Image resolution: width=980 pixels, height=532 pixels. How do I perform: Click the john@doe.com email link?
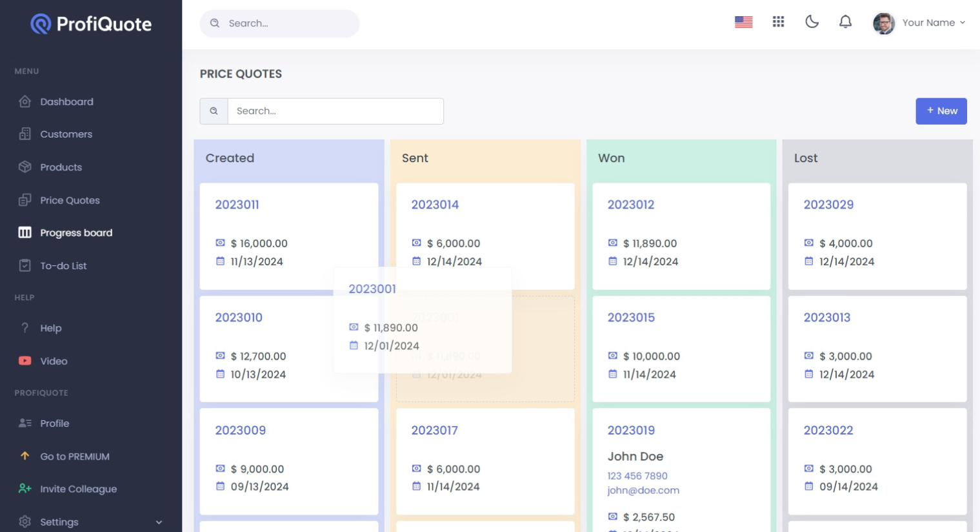tap(643, 490)
